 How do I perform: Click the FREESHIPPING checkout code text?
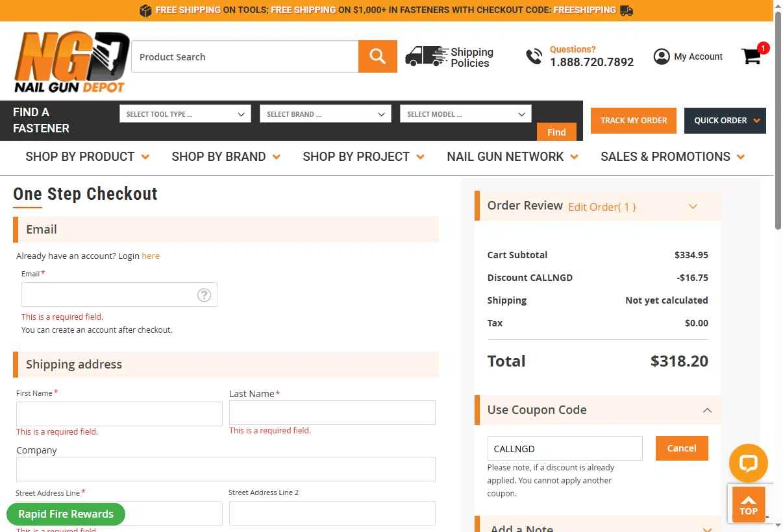[x=584, y=10]
